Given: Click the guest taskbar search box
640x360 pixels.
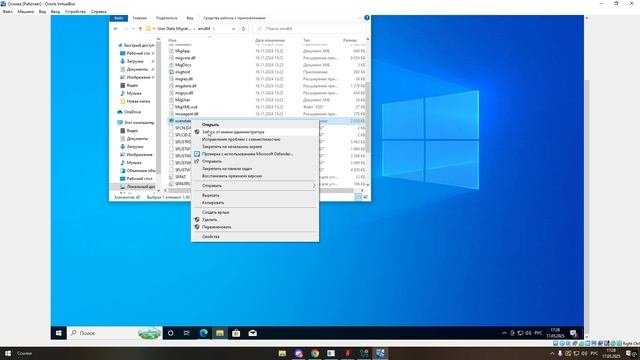Looking at the screenshot, I should click(114, 333).
